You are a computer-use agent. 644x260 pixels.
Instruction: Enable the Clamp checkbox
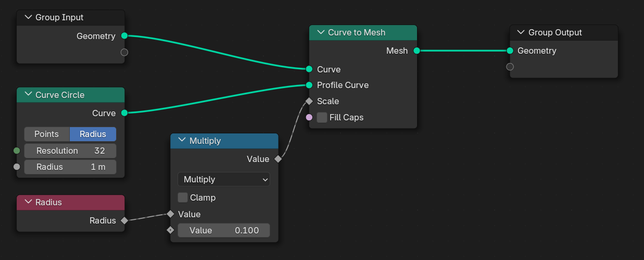click(183, 198)
